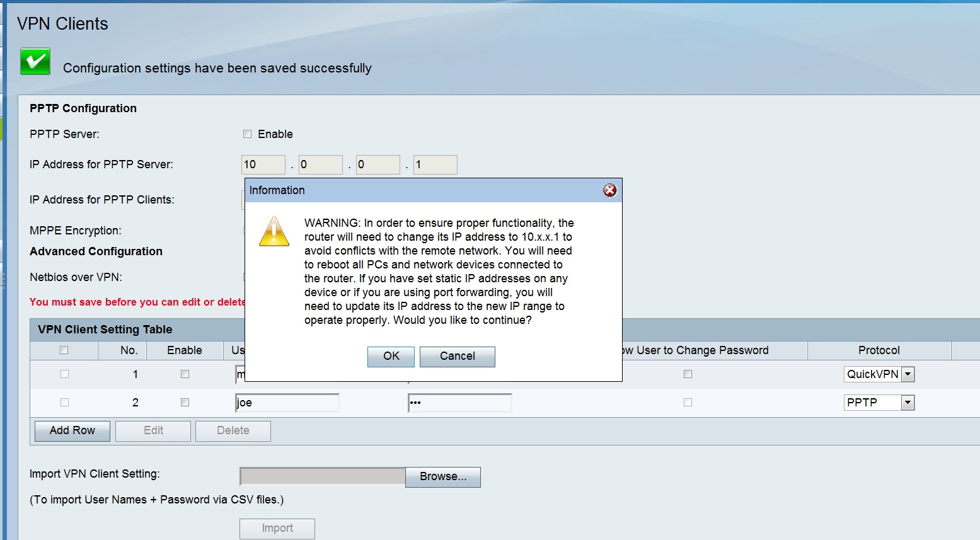Click the password field in row 2
The height and width of the screenshot is (540, 980).
[460, 403]
